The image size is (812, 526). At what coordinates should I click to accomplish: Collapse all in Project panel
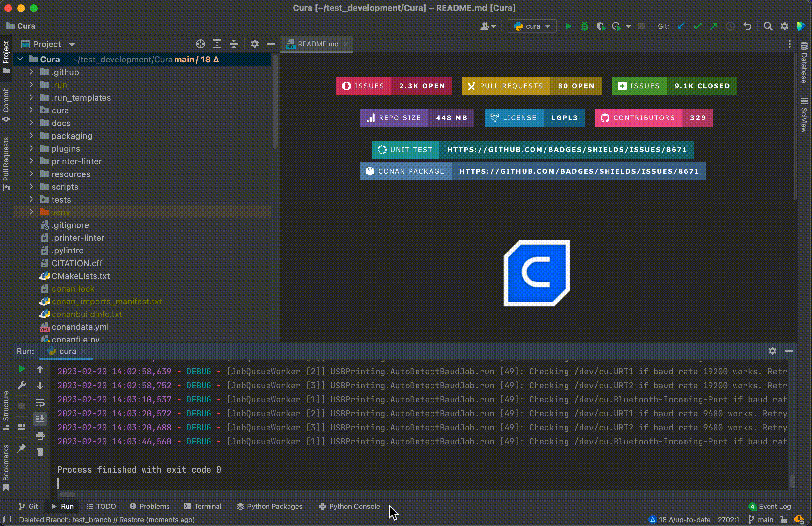tap(234, 44)
